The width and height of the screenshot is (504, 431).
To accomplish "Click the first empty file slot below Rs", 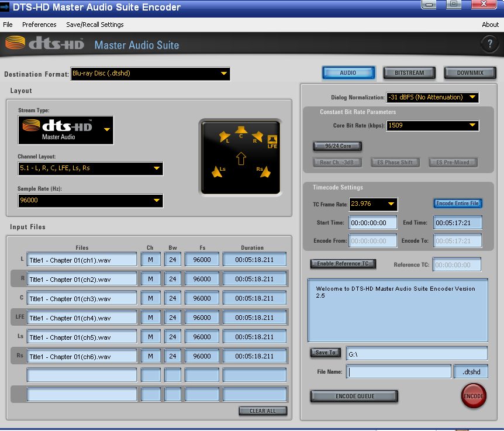I will coord(82,375).
